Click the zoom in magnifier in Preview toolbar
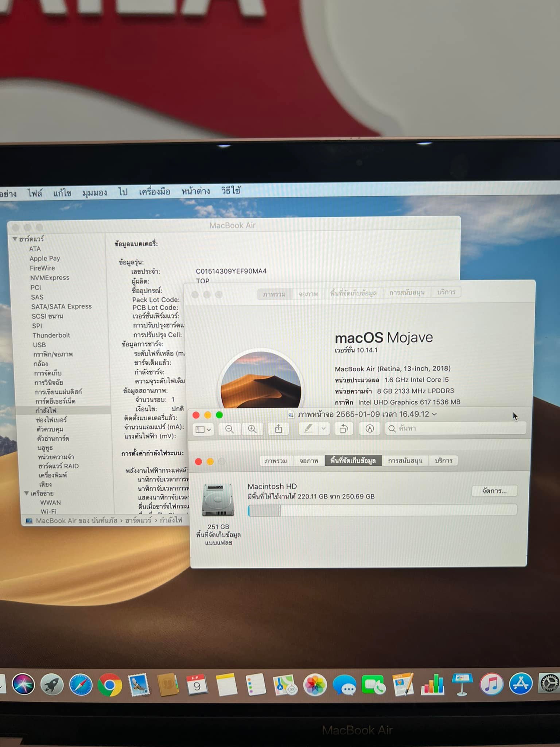Viewport: 560px width, 747px height. click(252, 429)
